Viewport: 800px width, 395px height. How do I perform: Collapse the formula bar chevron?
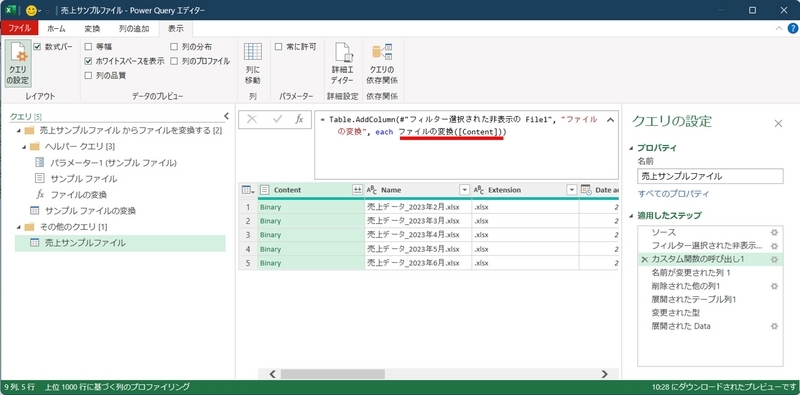click(610, 119)
